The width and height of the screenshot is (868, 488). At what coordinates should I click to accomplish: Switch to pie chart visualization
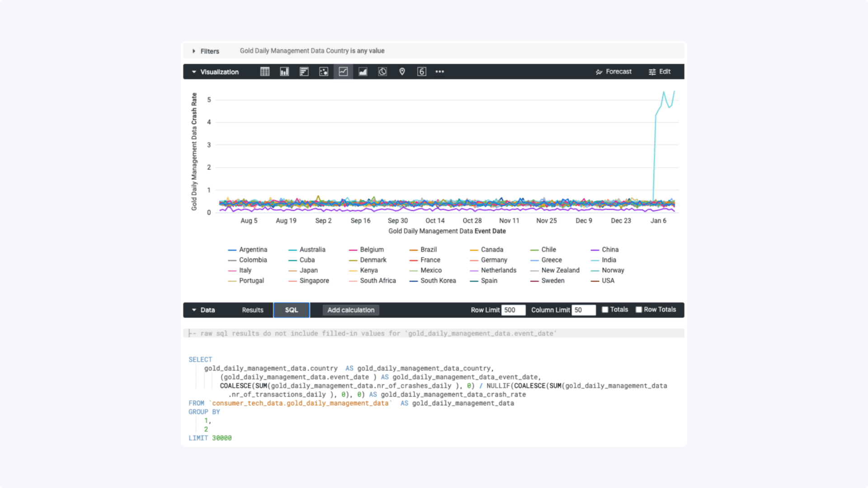click(x=382, y=71)
